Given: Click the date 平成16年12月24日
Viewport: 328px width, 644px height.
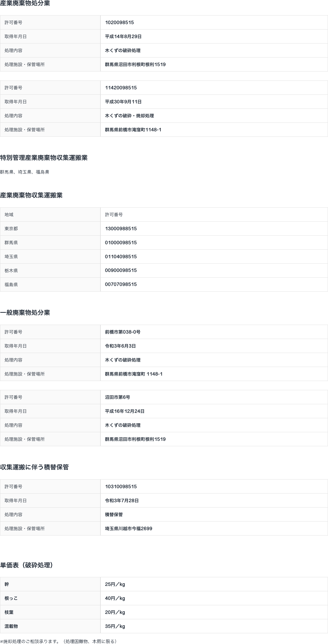Looking at the screenshot, I should click(x=125, y=411).
